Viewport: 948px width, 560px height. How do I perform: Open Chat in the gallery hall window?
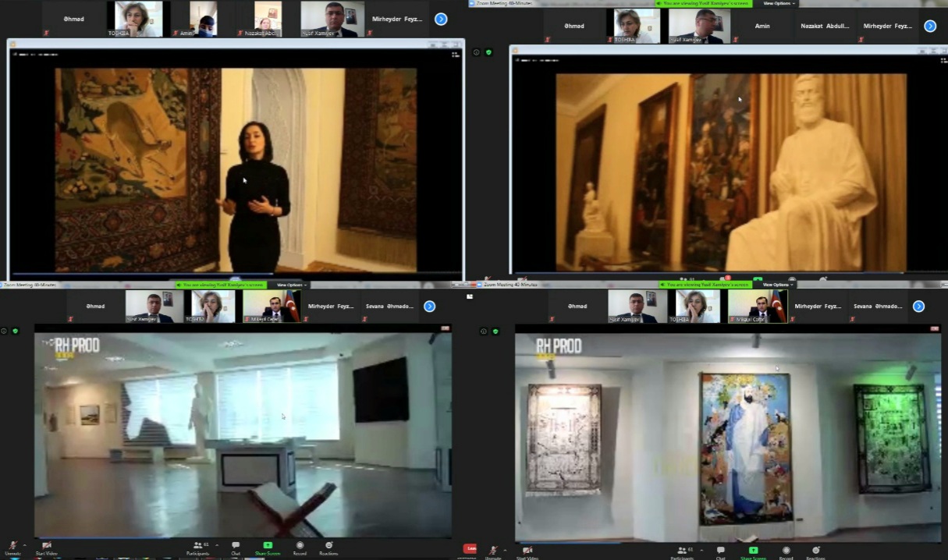(x=236, y=547)
